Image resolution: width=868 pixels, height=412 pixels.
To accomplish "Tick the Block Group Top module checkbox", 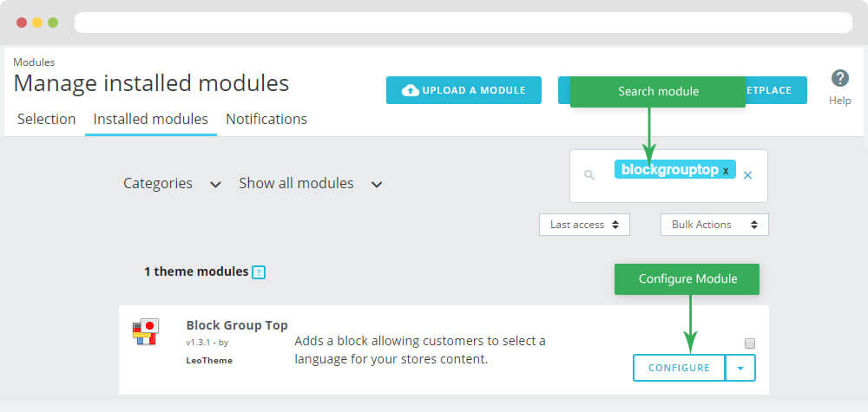I will [750, 343].
